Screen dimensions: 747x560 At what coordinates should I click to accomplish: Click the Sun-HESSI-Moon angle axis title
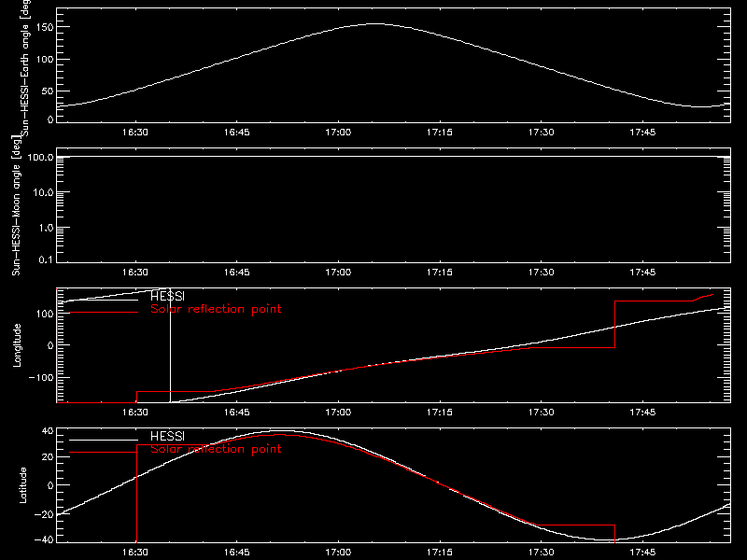pos(16,205)
